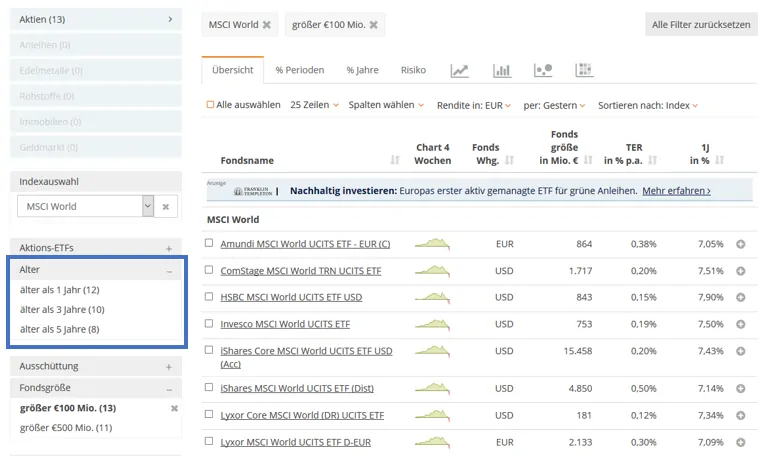Open the heatmap grid view icon
This screenshot has height=469, width=769.
click(x=584, y=71)
